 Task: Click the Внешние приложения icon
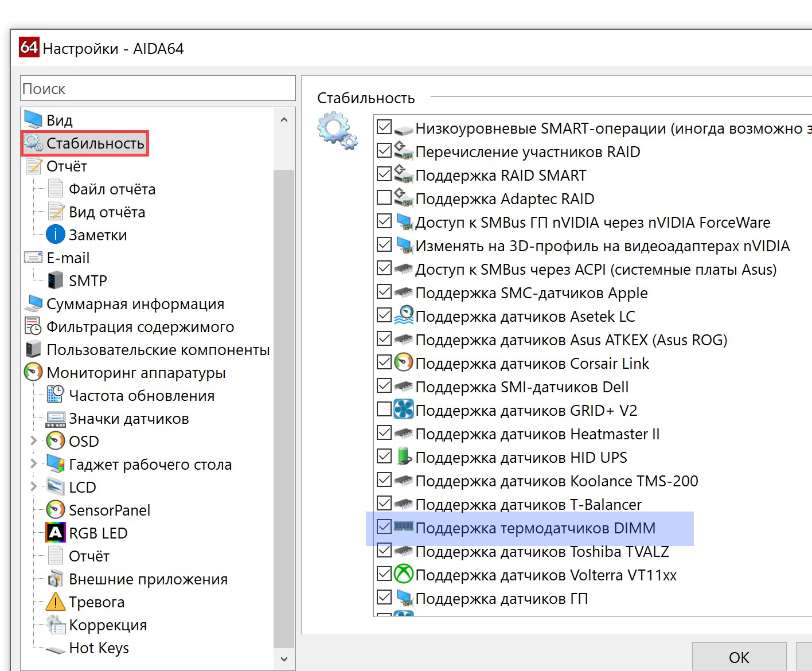(x=56, y=579)
